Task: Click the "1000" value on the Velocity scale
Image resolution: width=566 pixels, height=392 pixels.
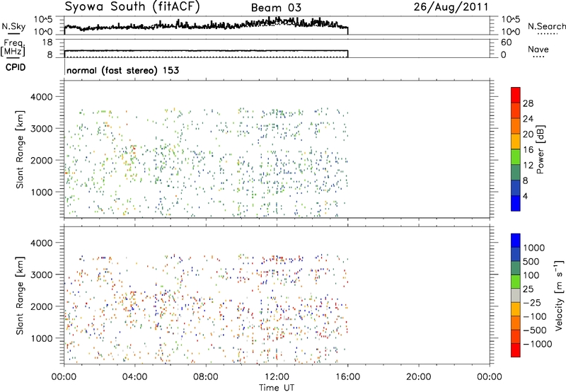Action: 534,248
